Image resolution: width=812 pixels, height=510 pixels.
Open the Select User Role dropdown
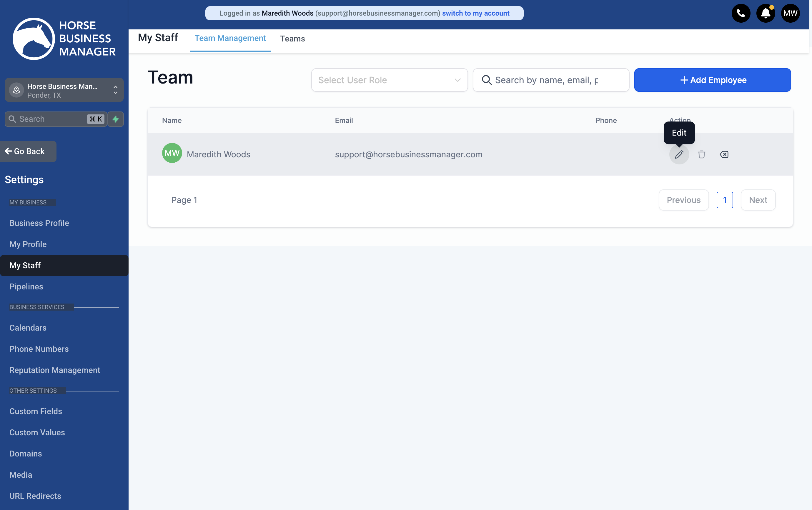[389, 80]
